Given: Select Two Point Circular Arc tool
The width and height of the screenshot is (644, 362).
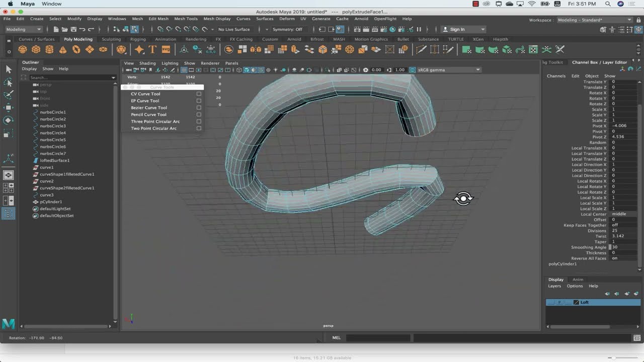Looking at the screenshot, I should click(x=153, y=128).
